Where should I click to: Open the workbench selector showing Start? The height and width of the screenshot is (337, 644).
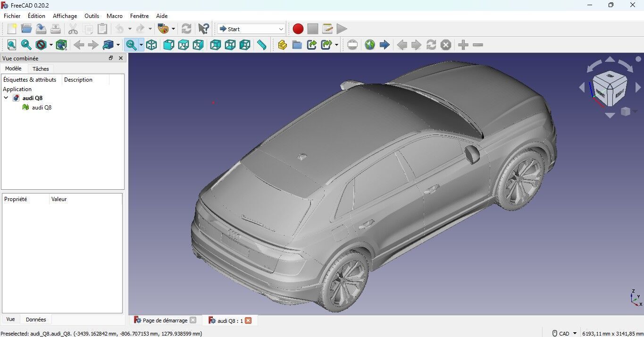(x=251, y=29)
